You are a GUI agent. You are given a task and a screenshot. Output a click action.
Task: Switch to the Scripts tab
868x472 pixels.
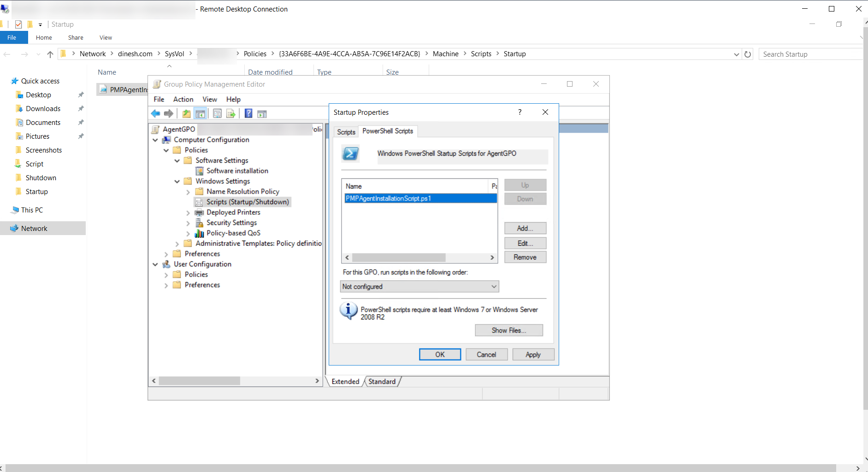pyautogui.click(x=346, y=132)
